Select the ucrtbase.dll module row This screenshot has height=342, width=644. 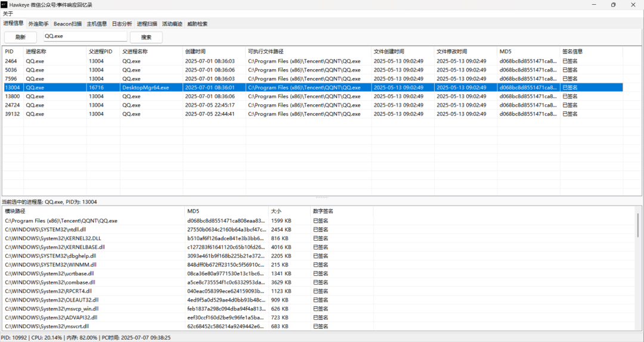[188, 273]
